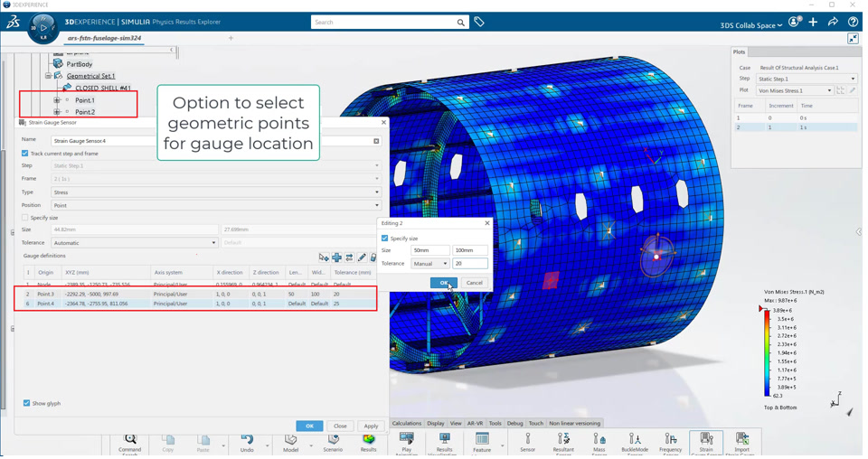Click the blue plus add gauge icon

tap(336, 258)
